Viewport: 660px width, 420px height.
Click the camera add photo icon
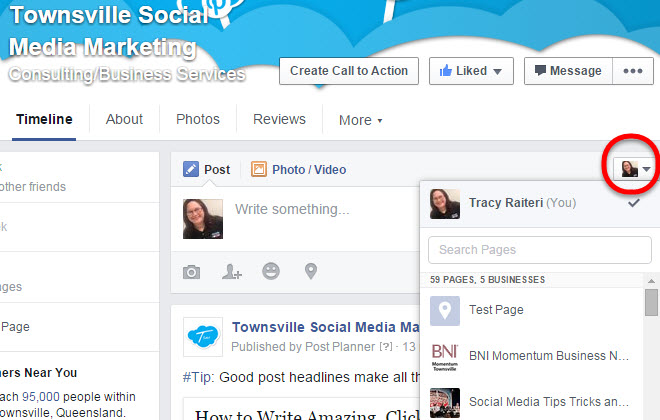(192, 272)
